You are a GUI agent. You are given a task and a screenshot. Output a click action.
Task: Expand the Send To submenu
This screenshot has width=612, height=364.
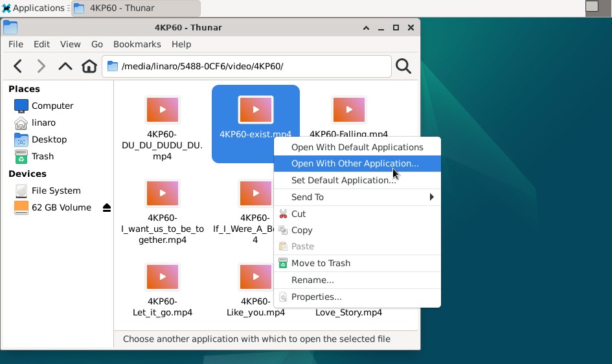click(x=357, y=197)
